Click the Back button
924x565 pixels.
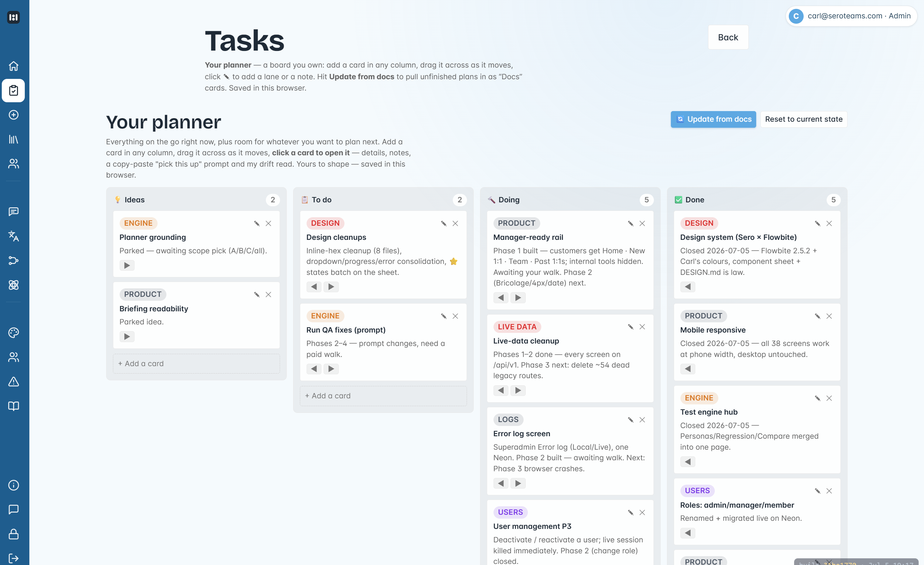[728, 37]
